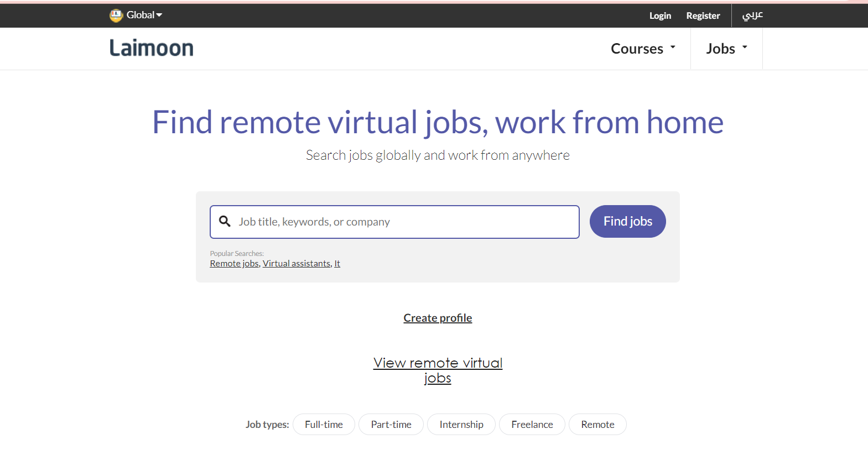Expand the Global region dropdown
The height and width of the screenshot is (476, 868).
coord(144,15)
